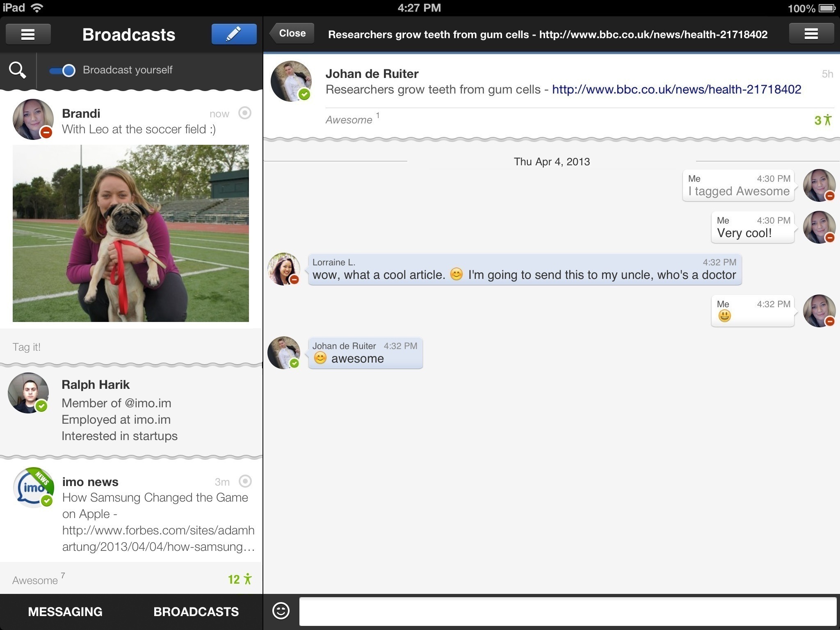Open the left hamburger menu in Broadcasts
Screen dimensions: 840x630
pos(28,34)
